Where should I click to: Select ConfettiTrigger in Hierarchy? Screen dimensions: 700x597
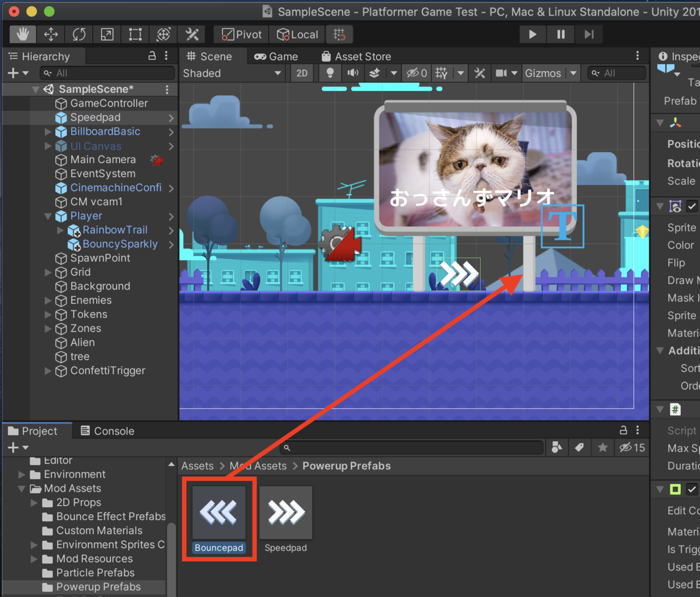coord(107,371)
